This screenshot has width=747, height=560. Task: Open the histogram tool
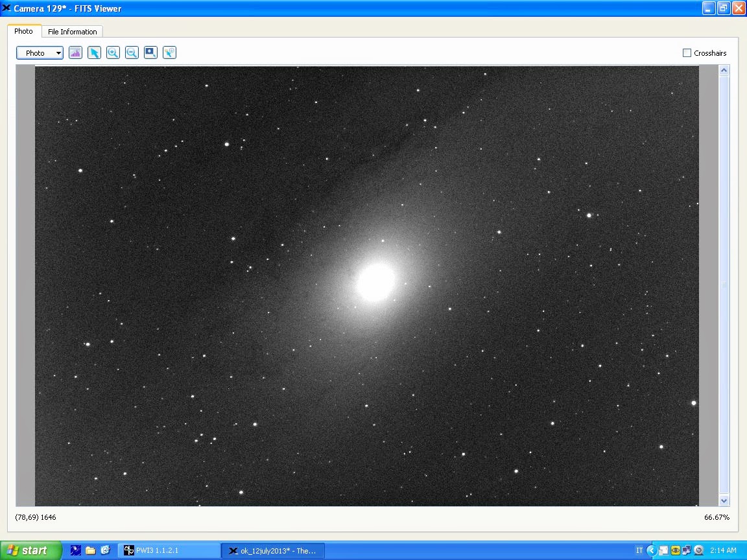75,53
